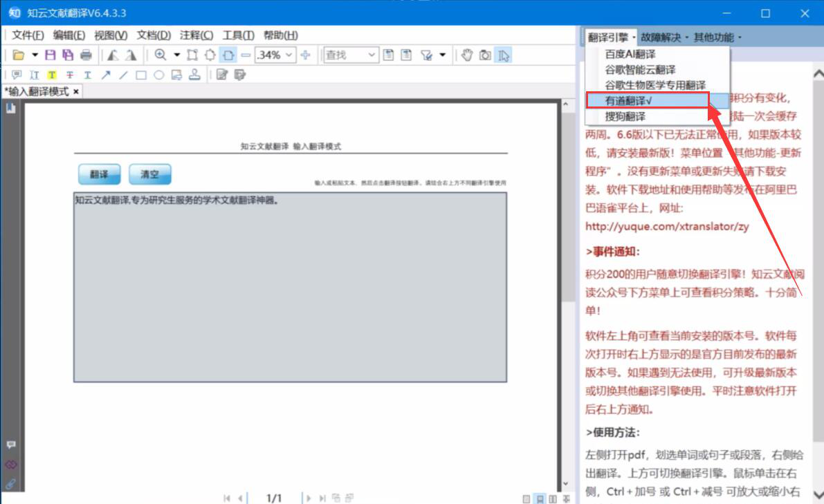The width and height of the screenshot is (824, 504).
Task: Expand the 查找 search box dropdown arrow
Action: 372,55
